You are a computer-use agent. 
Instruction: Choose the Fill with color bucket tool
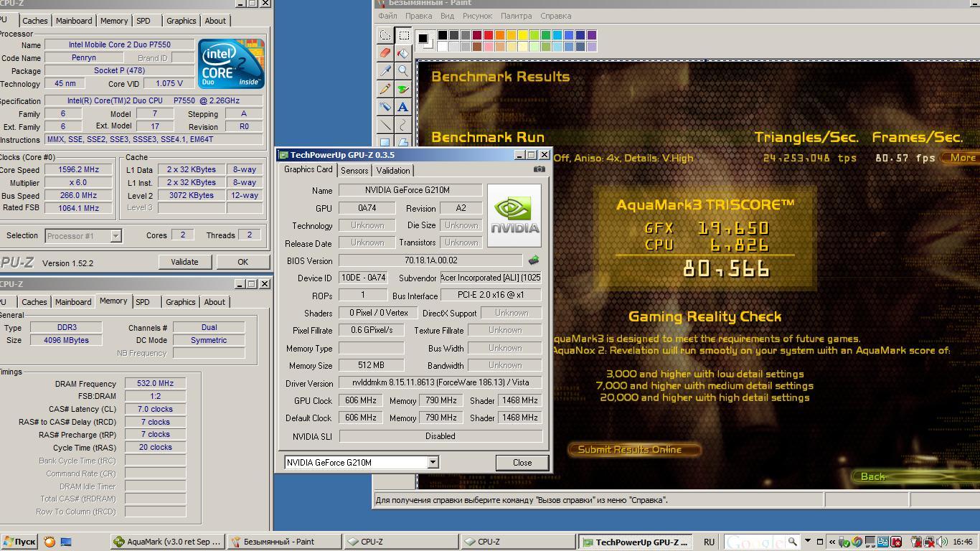click(403, 53)
